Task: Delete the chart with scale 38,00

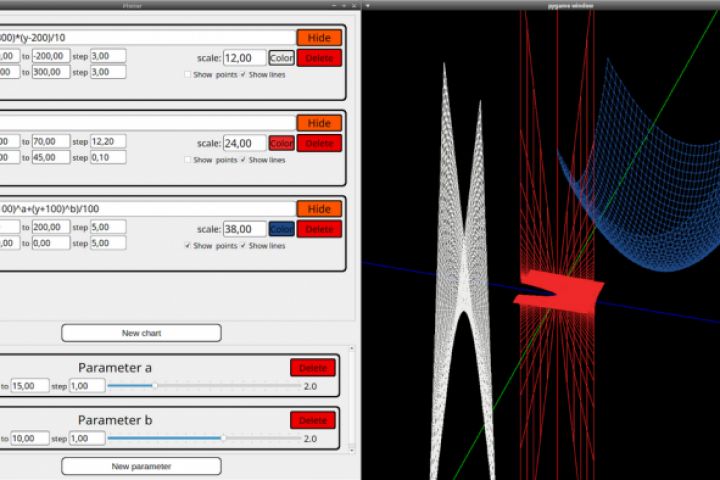Action: (319, 229)
